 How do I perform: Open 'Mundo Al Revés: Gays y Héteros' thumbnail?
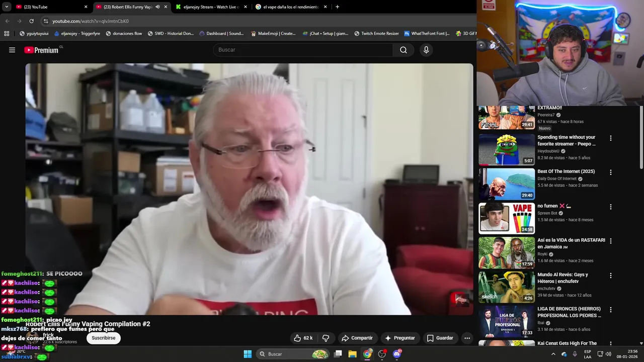pos(507,287)
